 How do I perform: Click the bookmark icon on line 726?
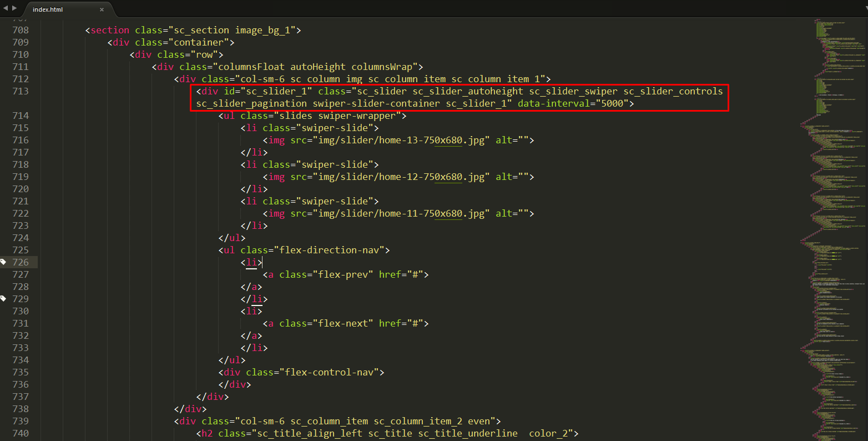(3, 262)
